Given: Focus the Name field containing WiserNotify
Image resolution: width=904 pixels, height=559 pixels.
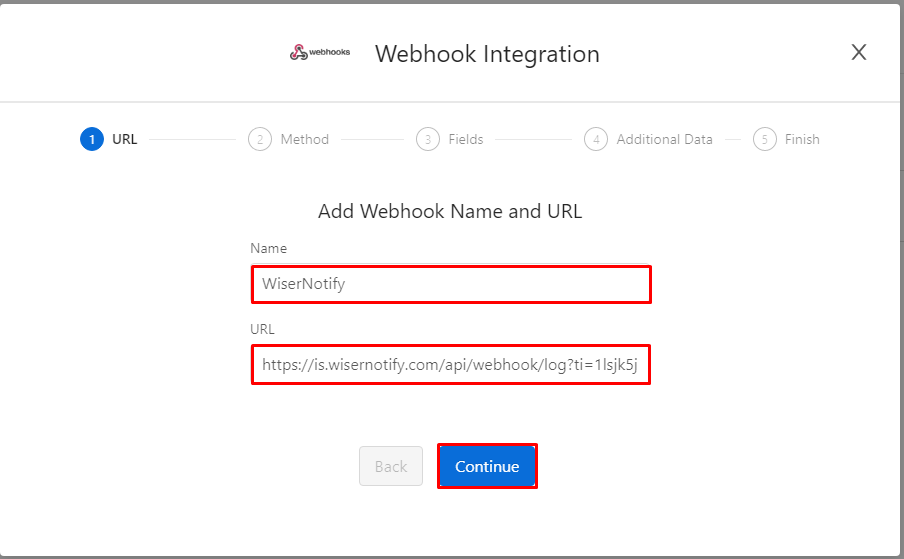Looking at the screenshot, I should (x=451, y=284).
